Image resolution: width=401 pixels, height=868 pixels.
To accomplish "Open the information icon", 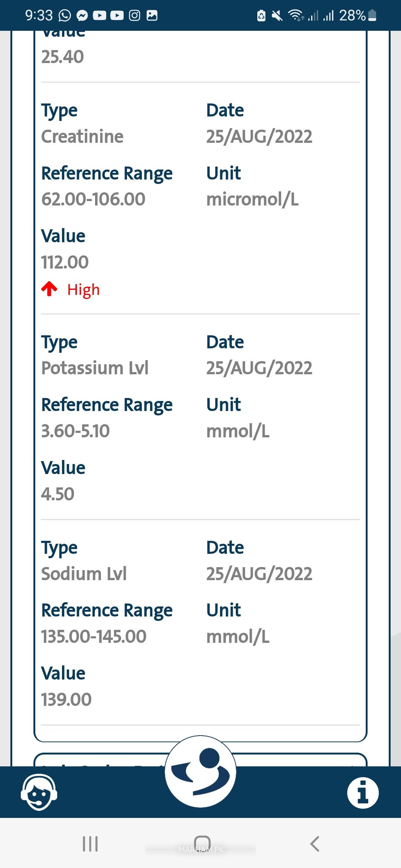I will (363, 793).
